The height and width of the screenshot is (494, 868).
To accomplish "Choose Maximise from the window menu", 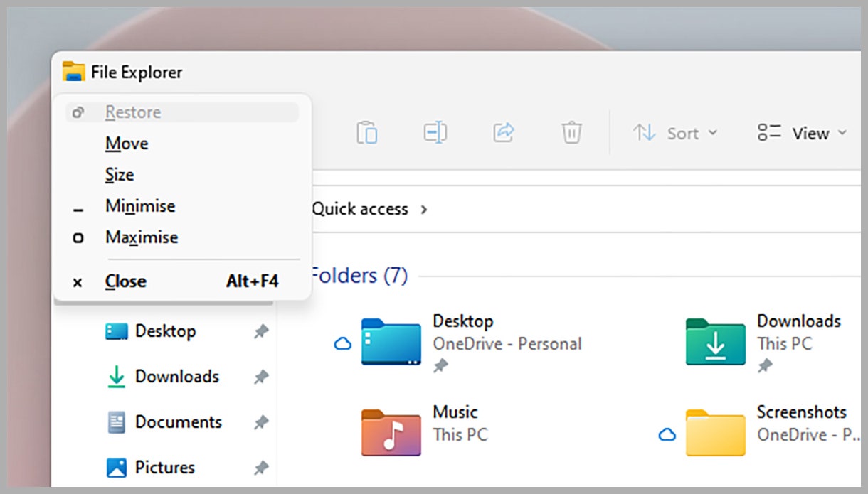I will [x=142, y=237].
